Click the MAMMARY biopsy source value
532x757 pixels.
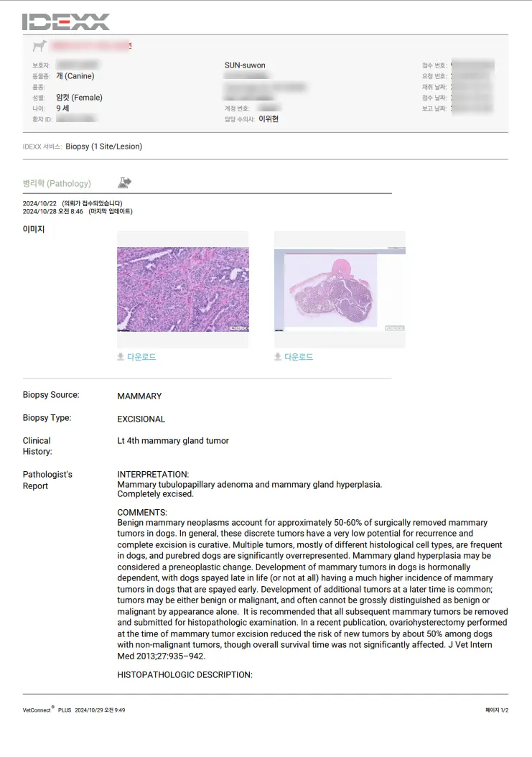click(x=139, y=396)
